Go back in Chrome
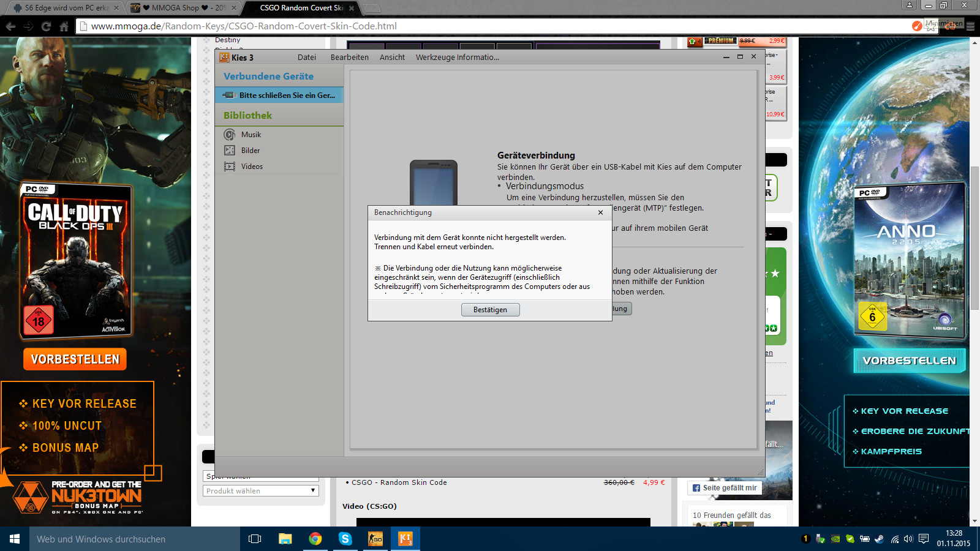Viewport: 980px width, 551px height. (11, 26)
